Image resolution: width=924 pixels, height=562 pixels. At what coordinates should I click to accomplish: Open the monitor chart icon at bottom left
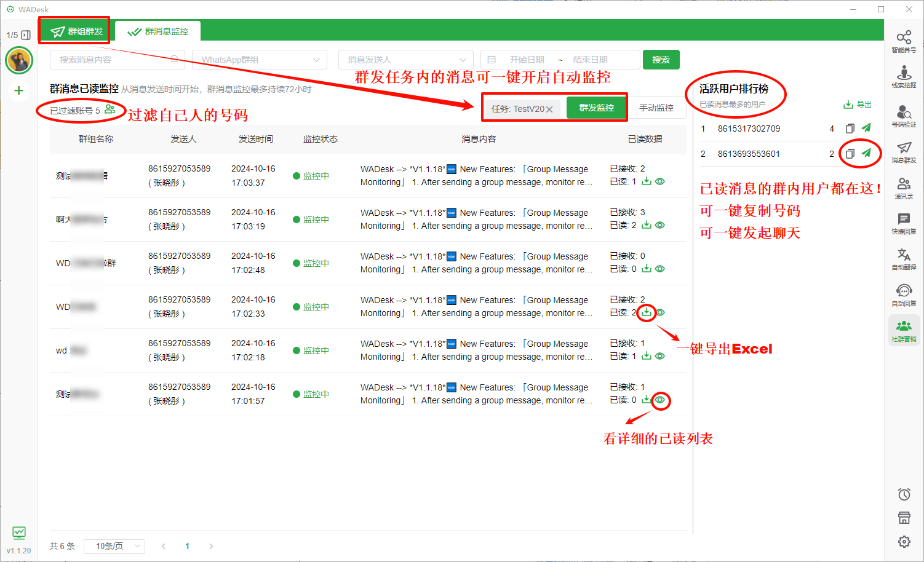[x=19, y=532]
